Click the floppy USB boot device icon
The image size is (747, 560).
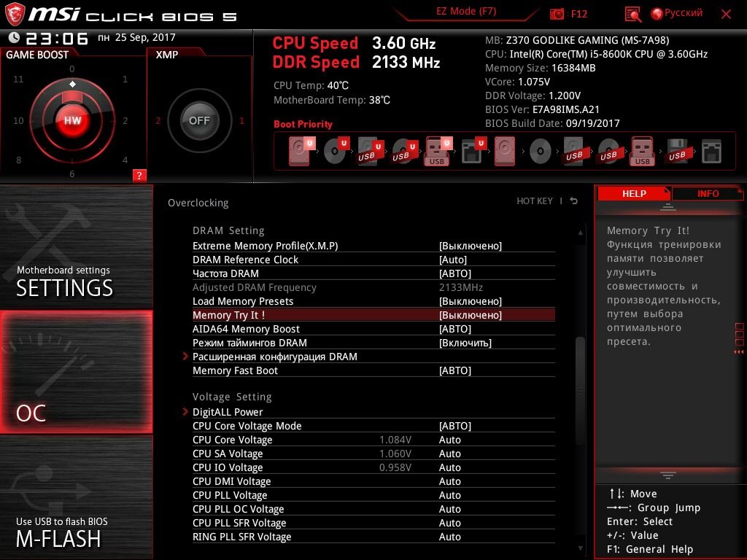click(677, 151)
